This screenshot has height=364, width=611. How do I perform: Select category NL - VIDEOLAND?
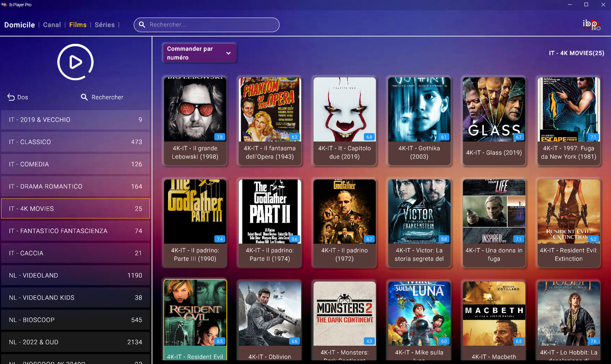(76, 275)
